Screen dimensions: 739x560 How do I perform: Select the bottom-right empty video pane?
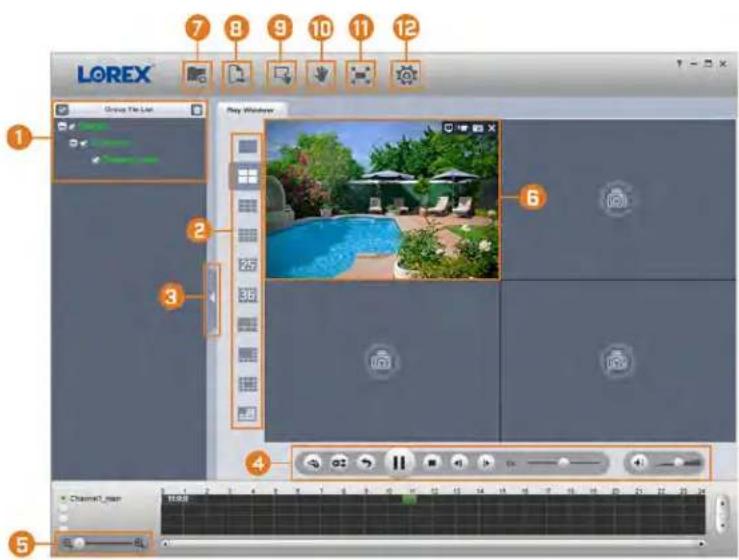pos(618,361)
